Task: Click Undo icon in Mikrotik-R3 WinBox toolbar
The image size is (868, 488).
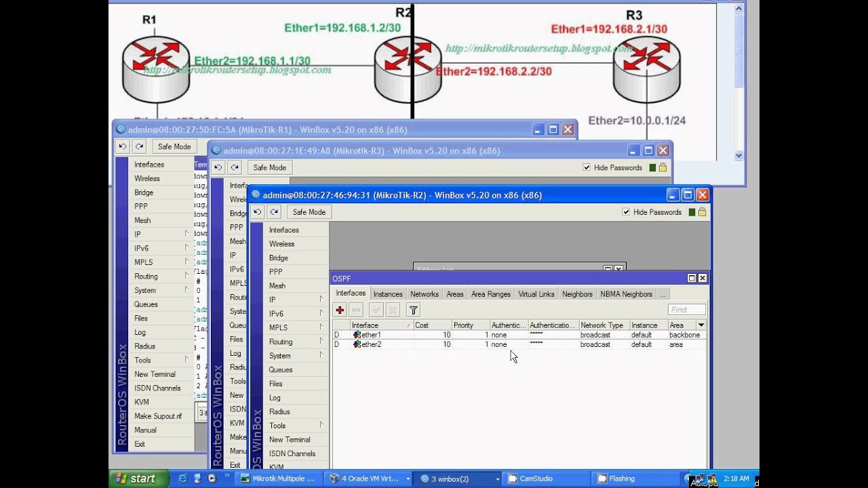Action: [218, 167]
